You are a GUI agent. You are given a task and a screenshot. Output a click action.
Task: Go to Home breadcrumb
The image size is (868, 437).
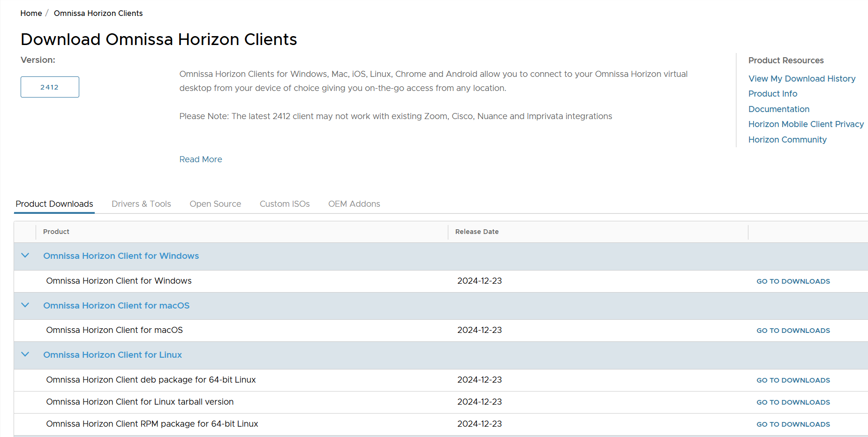pos(31,13)
